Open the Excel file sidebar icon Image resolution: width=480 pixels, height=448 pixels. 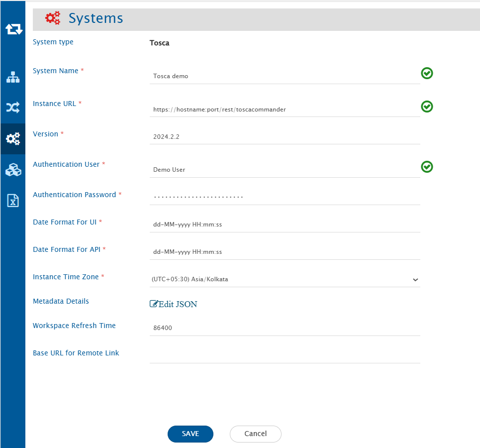click(13, 200)
